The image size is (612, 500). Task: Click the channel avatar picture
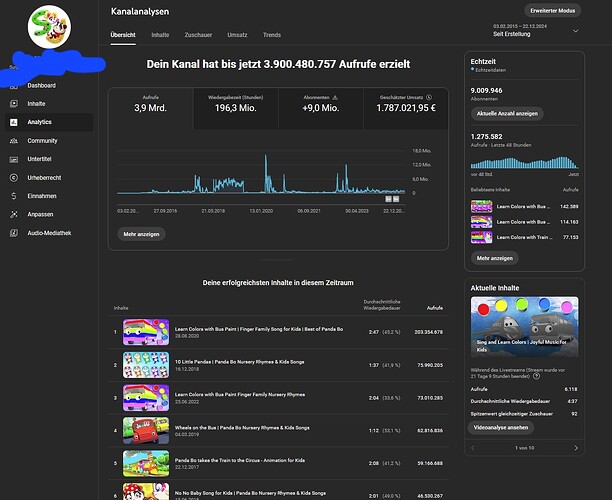coord(49,27)
